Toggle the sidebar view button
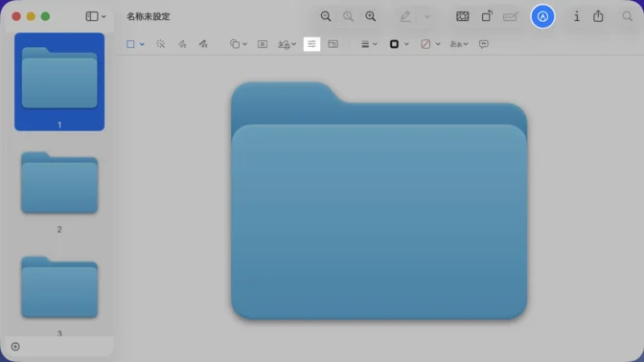Image resolution: width=644 pixels, height=362 pixels. pos(92,16)
